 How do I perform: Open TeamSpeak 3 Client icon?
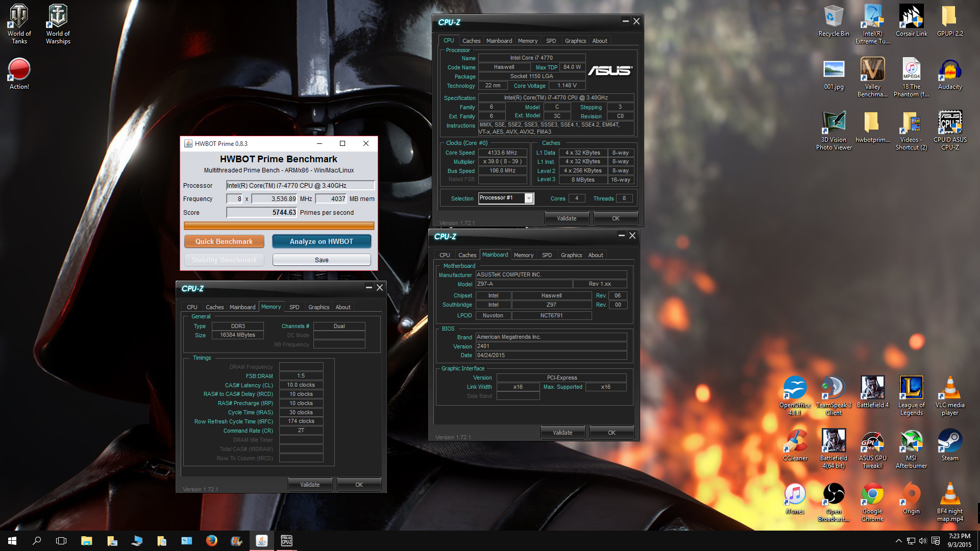[x=834, y=395]
